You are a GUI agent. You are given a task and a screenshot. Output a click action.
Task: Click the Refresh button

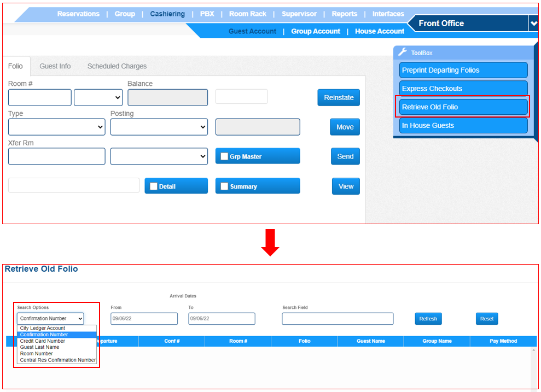point(428,319)
